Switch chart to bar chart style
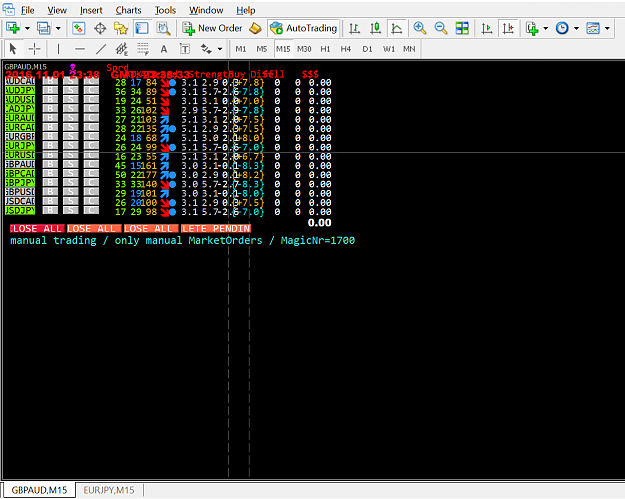The width and height of the screenshot is (625, 499). 354,28
